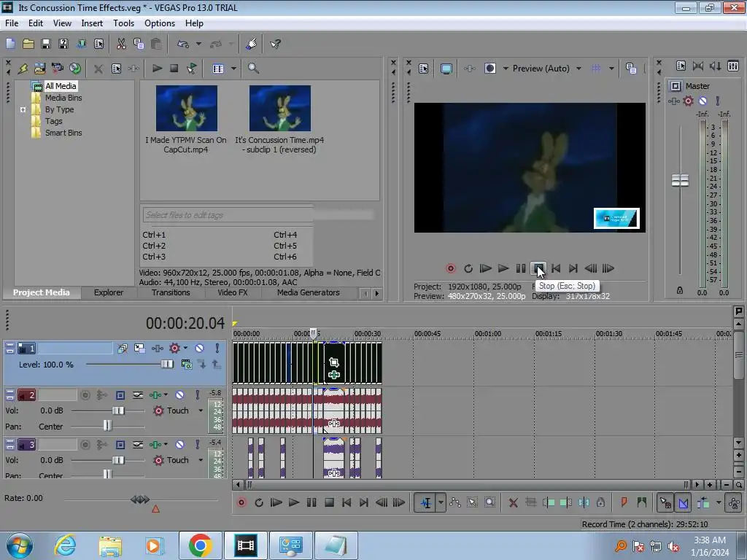This screenshot has width=747, height=560.
Task: Switch to the Video FX tab
Action: point(233,292)
